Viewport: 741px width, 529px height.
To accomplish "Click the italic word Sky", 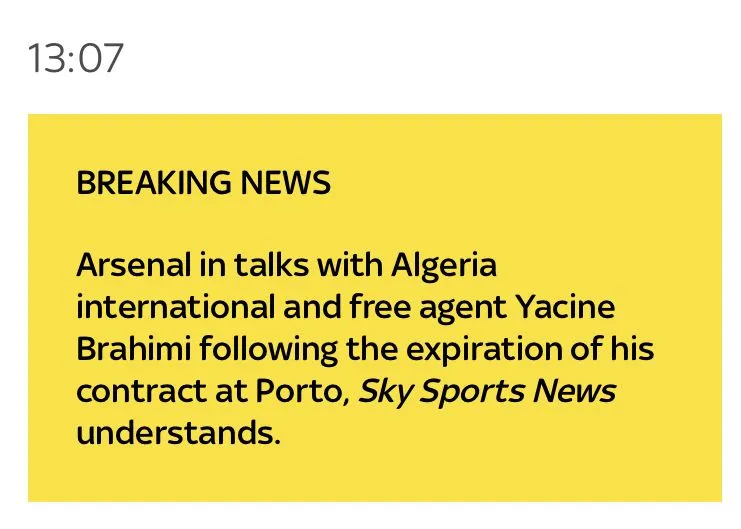I will [x=380, y=391].
